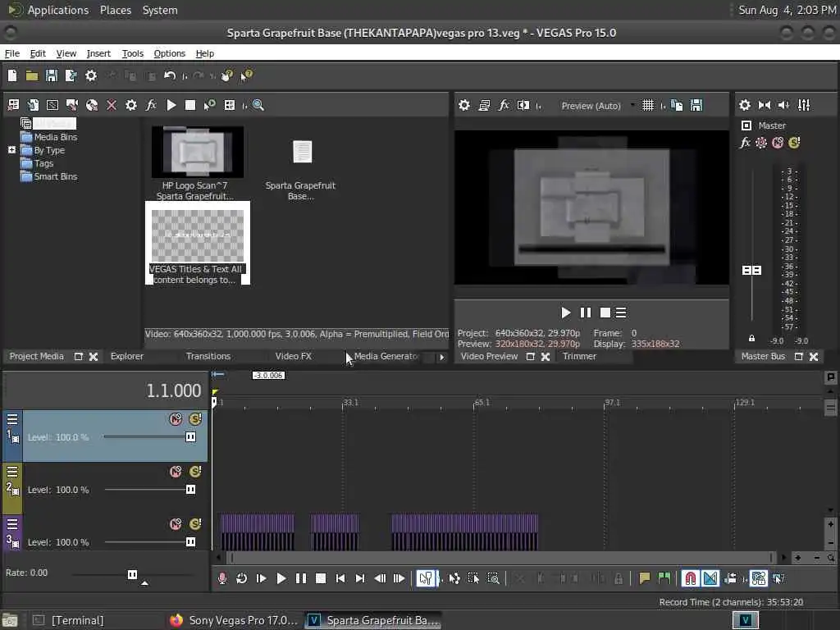Open Master Bus audio properties gear
840x630 pixels.
(x=745, y=105)
